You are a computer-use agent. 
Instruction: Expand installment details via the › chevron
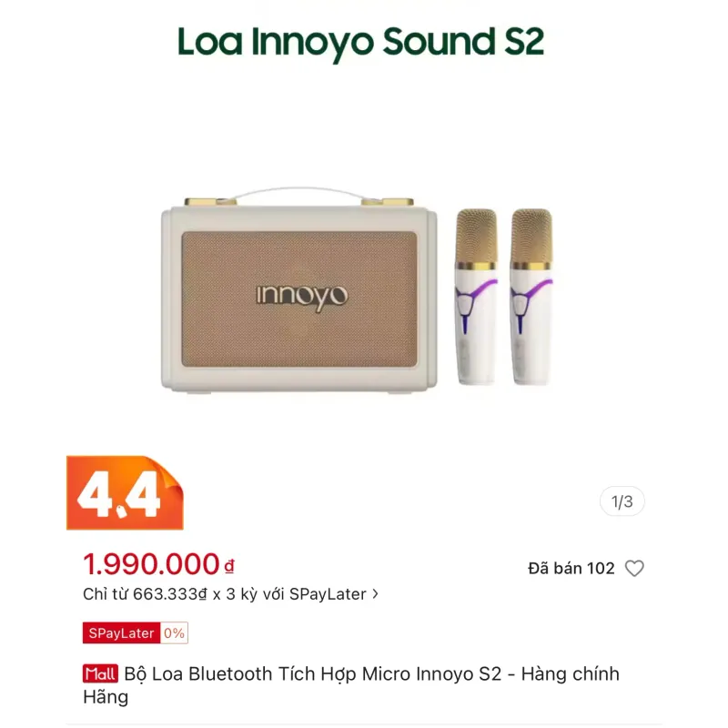pyautogui.click(x=375, y=593)
